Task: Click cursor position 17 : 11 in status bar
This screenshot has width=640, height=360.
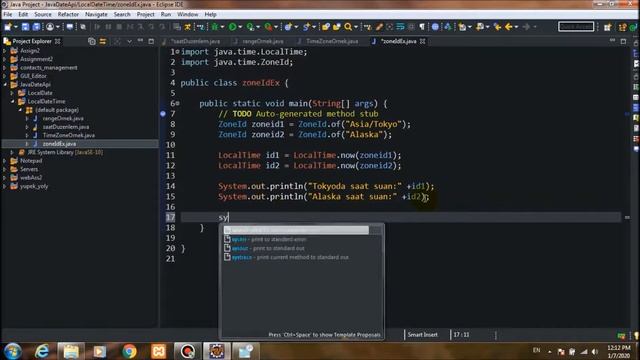Action: pyautogui.click(x=461, y=335)
